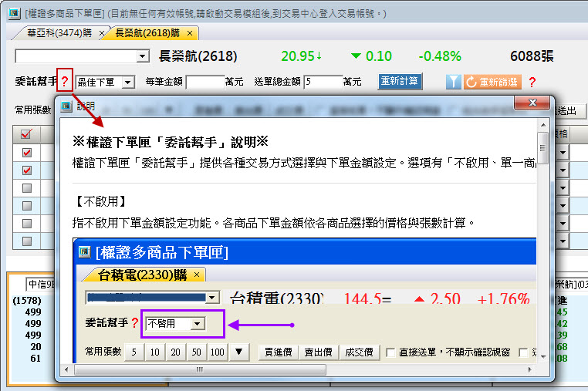Click the 委託幫手 red question mark help icon
Screen dimensions: 588x391
[65, 80]
